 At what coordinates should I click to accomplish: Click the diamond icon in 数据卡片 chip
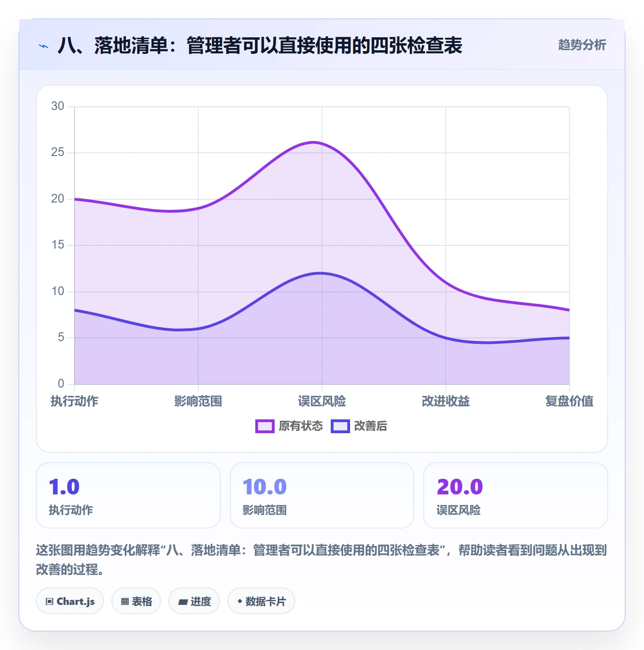(240, 601)
